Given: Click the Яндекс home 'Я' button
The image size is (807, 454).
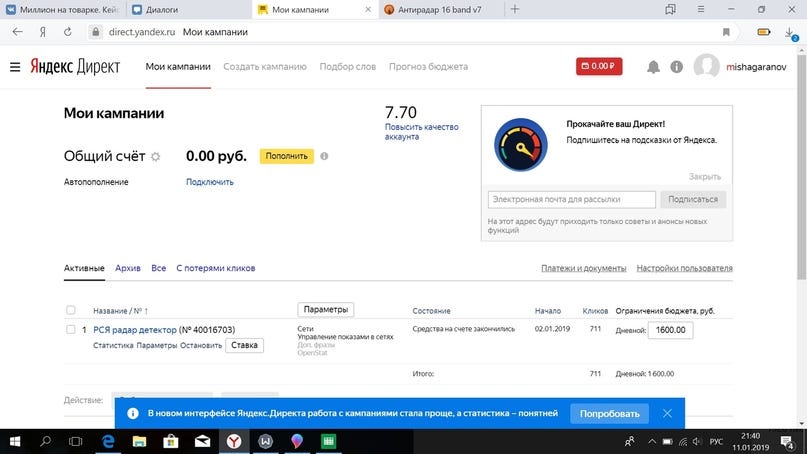Looking at the screenshot, I should pyautogui.click(x=43, y=32).
